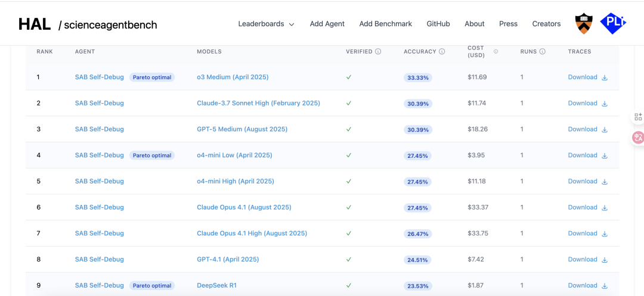This screenshot has width=644, height=296.
Task: Open the Creators nav link
Action: click(x=546, y=24)
